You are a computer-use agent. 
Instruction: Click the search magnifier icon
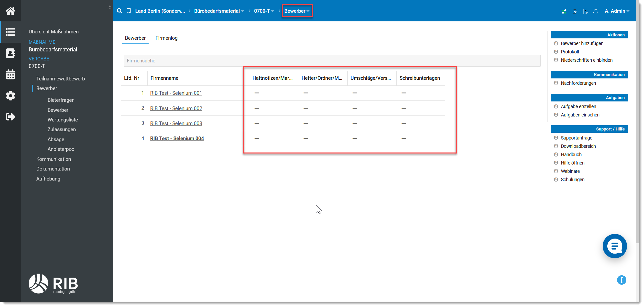[x=120, y=11]
